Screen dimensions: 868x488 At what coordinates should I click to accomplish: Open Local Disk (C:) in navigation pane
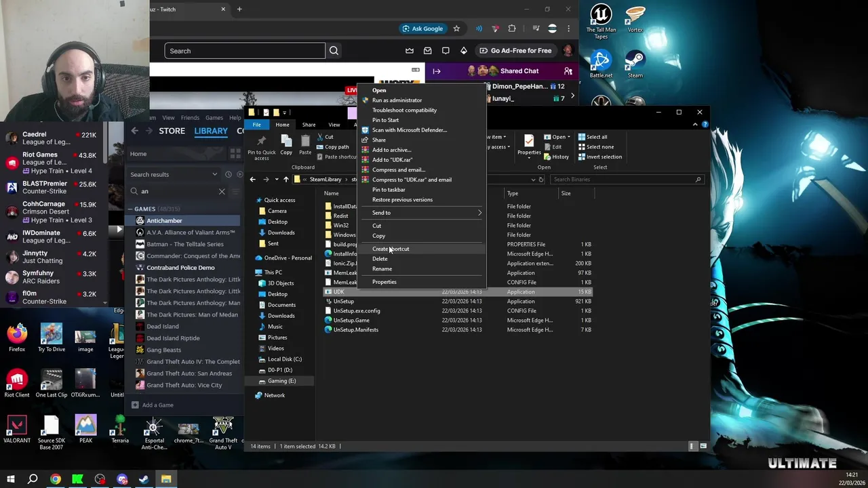(284, 359)
